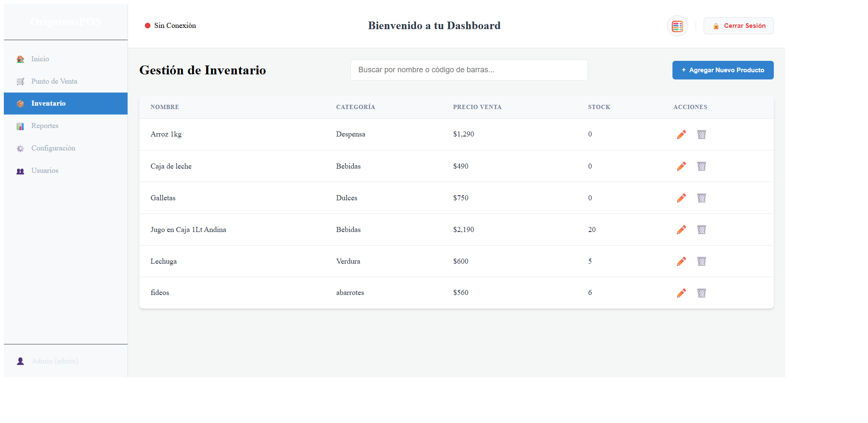The width and height of the screenshot is (868, 423).
Task: Delete Arroz 1kg using its trash icon
Action: pos(702,134)
